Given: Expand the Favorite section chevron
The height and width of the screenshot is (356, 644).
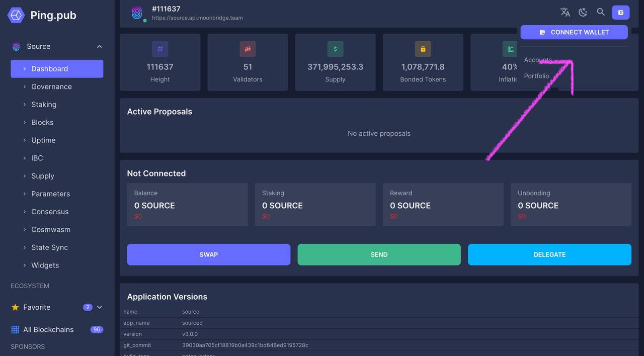Looking at the screenshot, I should click(x=99, y=307).
